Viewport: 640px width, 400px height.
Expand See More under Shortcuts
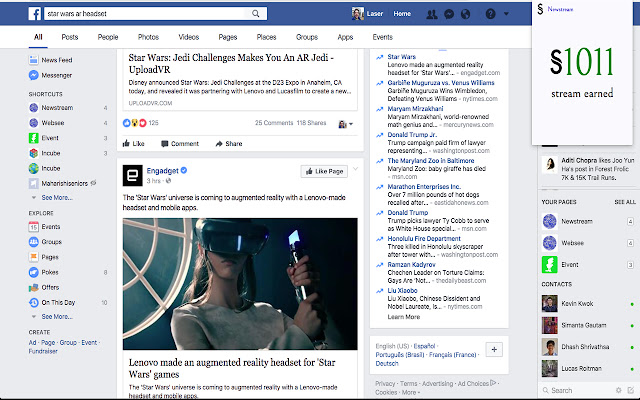[57, 198]
